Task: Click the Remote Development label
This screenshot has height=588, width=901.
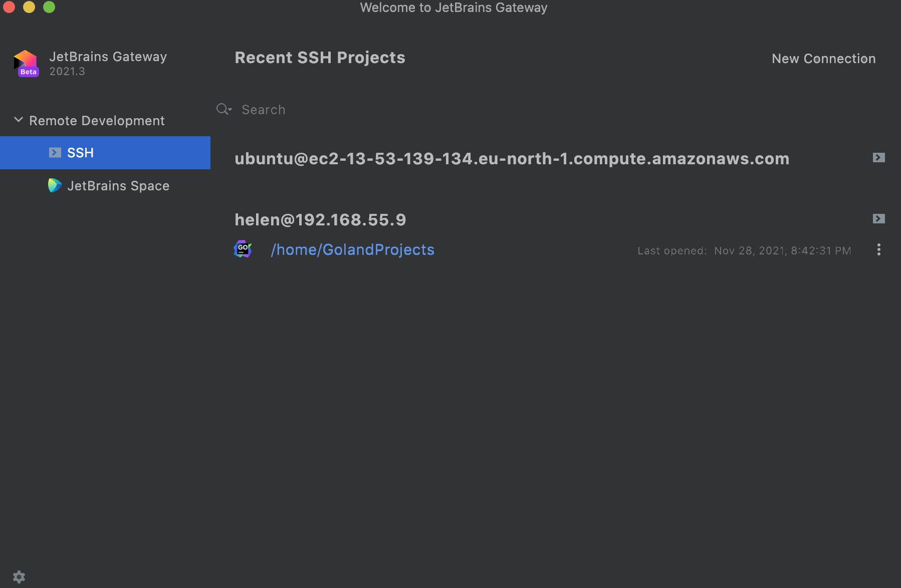Action: (x=97, y=121)
